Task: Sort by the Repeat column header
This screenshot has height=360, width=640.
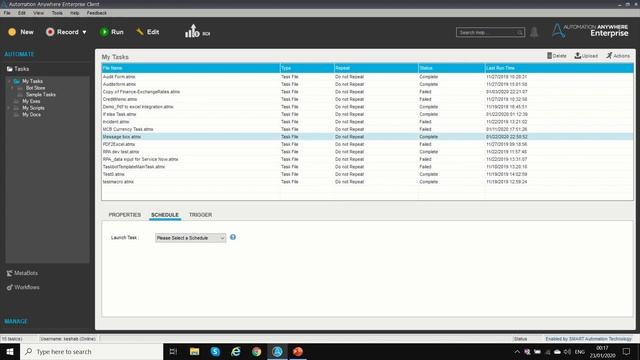Action: tap(376, 68)
